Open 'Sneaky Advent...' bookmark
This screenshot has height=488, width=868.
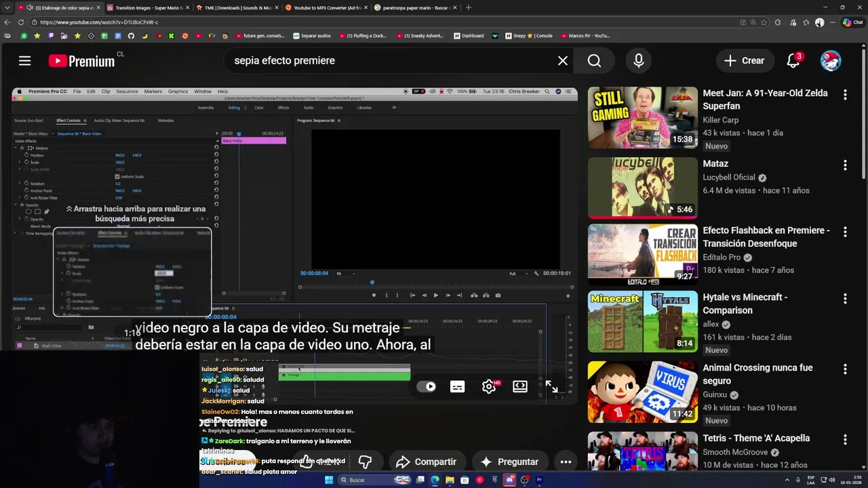[x=420, y=36]
